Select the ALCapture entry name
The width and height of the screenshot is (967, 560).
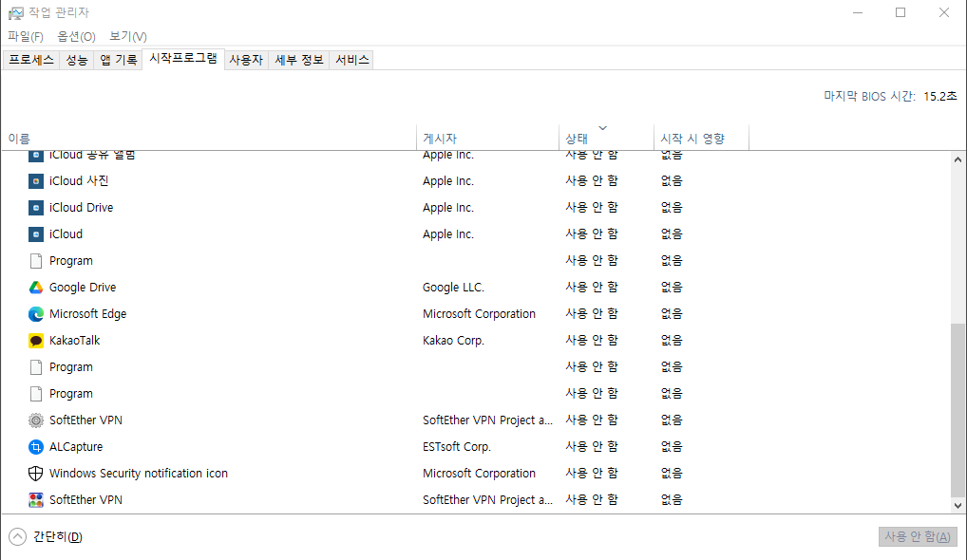tap(76, 447)
